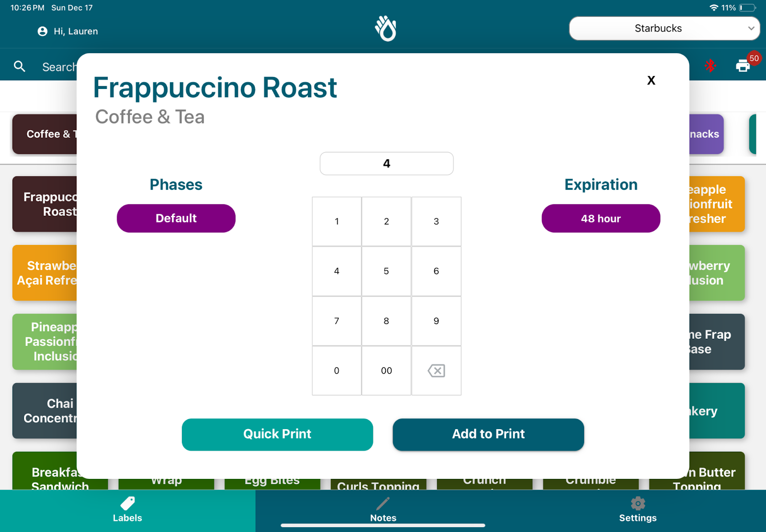This screenshot has width=766, height=532.
Task: Click the Search field text
Action: 59,67
